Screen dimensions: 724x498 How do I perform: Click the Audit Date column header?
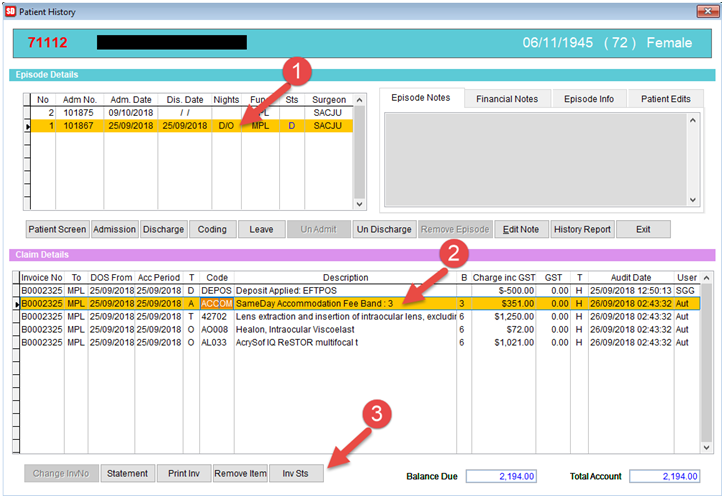pyautogui.click(x=631, y=278)
